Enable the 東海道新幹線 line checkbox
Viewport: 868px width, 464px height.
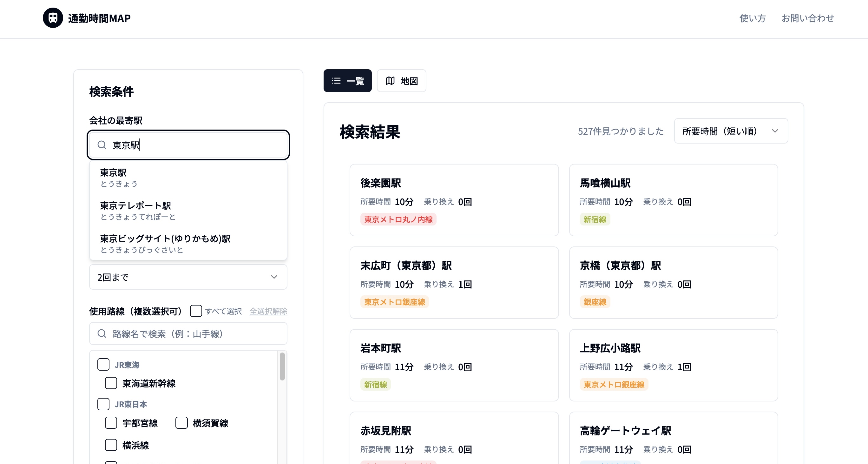point(111,383)
